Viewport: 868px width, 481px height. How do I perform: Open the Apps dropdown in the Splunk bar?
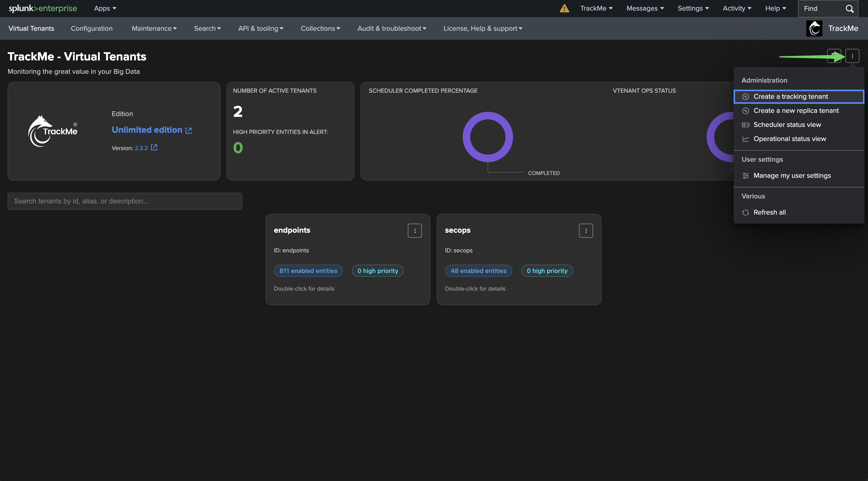coord(105,8)
